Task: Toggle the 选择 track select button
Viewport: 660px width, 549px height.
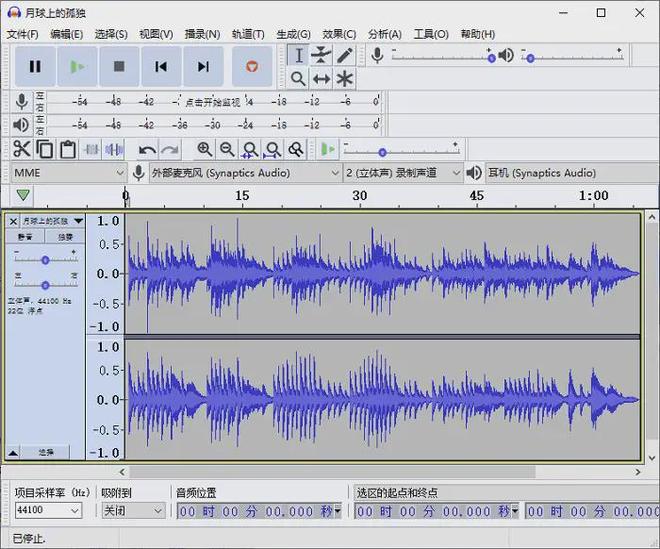Action: [45, 452]
